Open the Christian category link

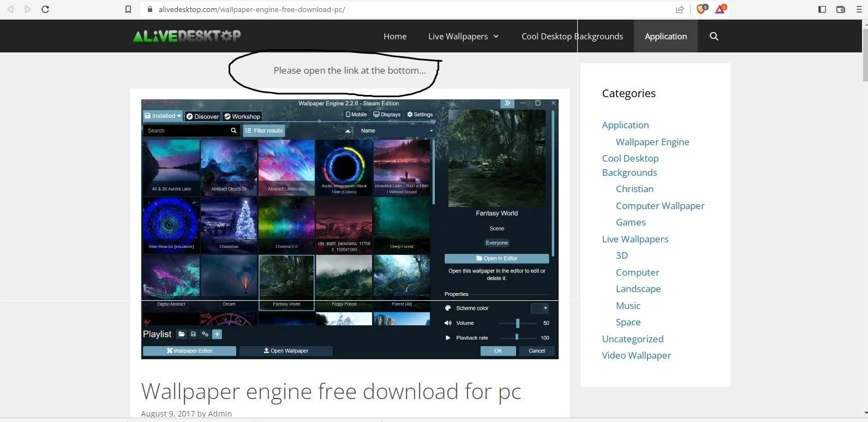[x=634, y=189]
